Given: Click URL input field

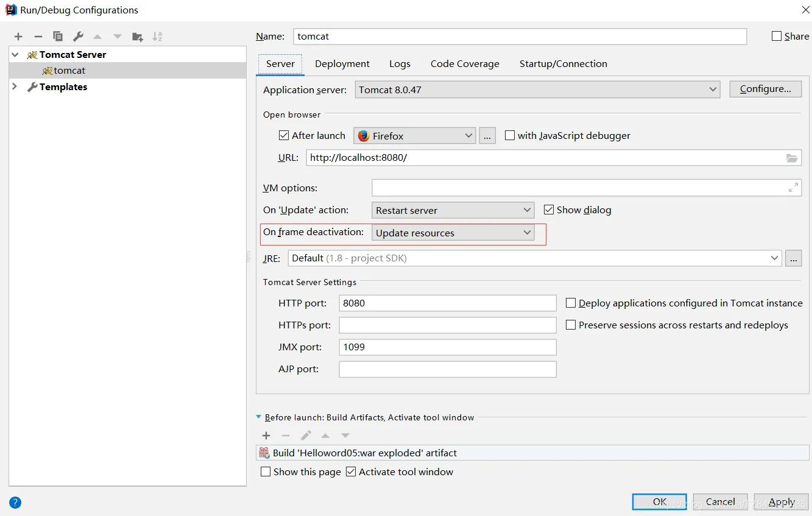Looking at the screenshot, I should (x=553, y=158).
